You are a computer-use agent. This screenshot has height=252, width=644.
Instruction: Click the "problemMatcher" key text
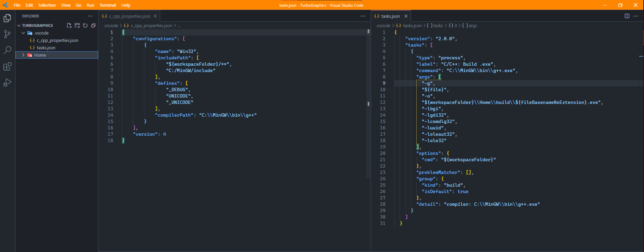(x=438, y=172)
